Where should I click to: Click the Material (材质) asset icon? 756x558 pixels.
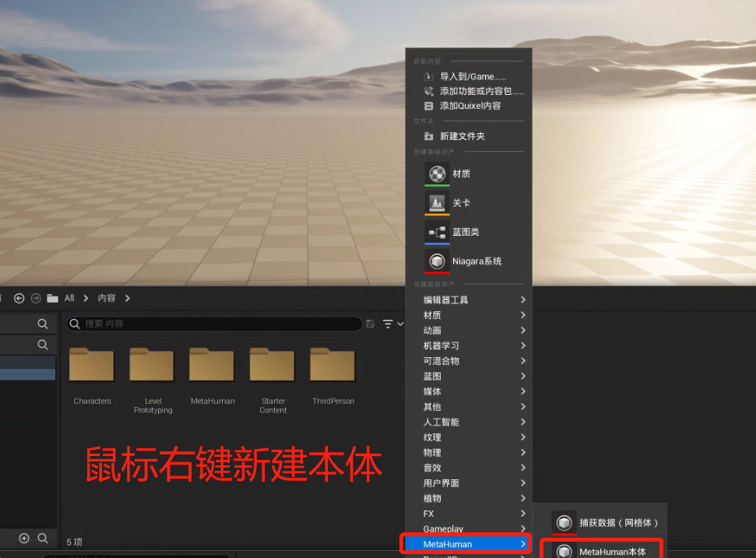click(x=437, y=174)
